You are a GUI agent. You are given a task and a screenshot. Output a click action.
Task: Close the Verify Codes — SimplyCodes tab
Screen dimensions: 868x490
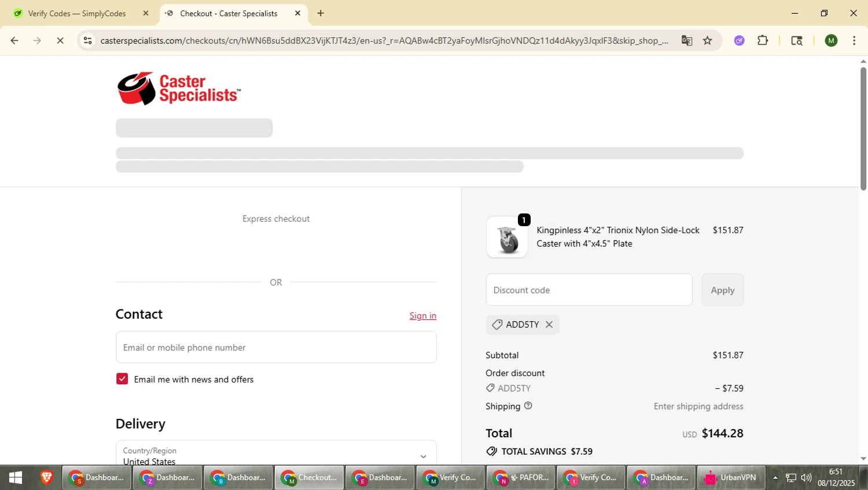[146, 13]
